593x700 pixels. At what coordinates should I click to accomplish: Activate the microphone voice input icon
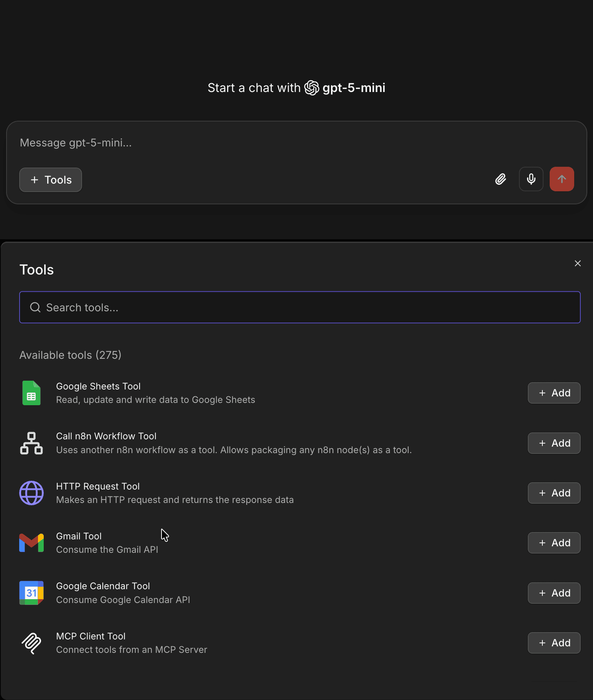531,179
